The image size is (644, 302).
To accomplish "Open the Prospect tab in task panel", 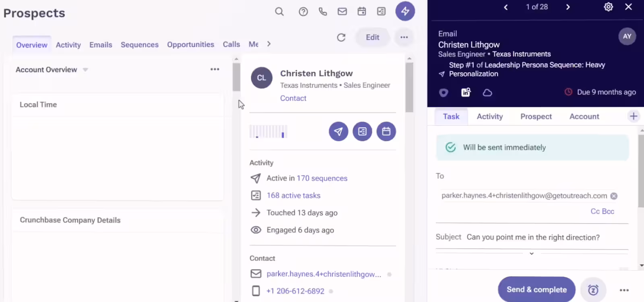I will 536,116.
